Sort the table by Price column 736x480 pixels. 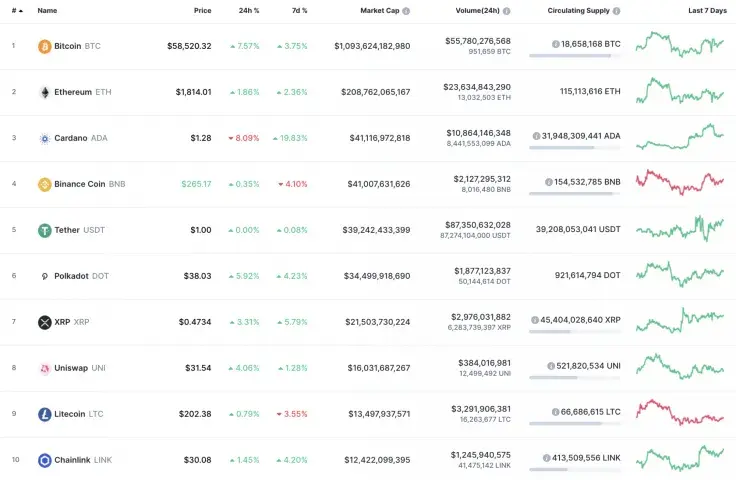tap(202, 10)
